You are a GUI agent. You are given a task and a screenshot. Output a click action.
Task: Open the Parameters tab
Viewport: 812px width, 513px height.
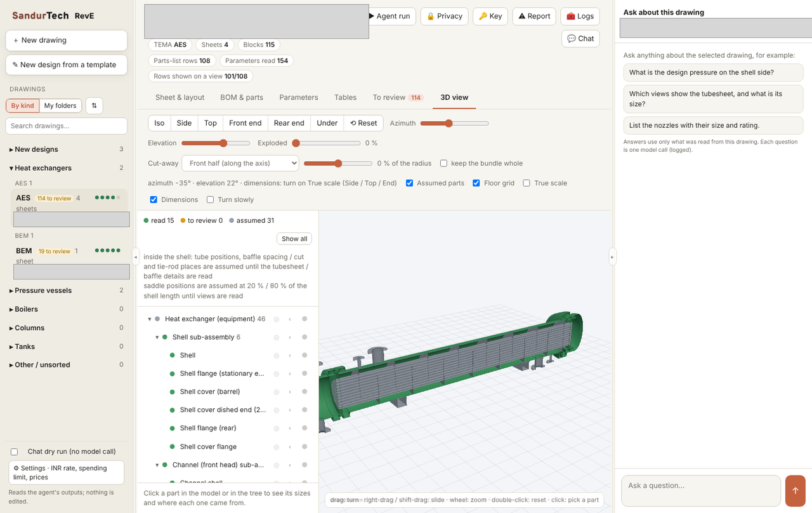[299, 98]
